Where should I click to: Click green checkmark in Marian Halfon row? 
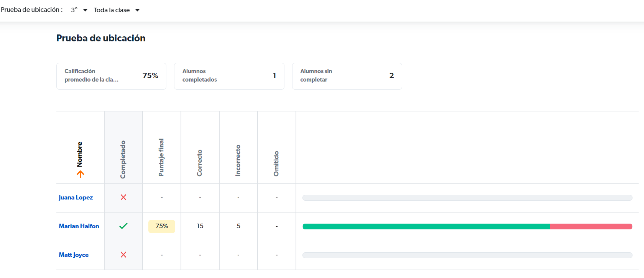123,226
